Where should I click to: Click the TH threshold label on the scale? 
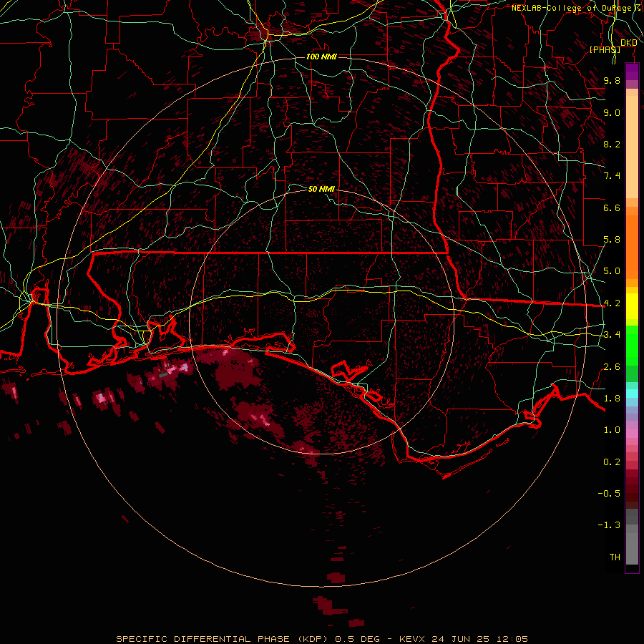point(615,557)
